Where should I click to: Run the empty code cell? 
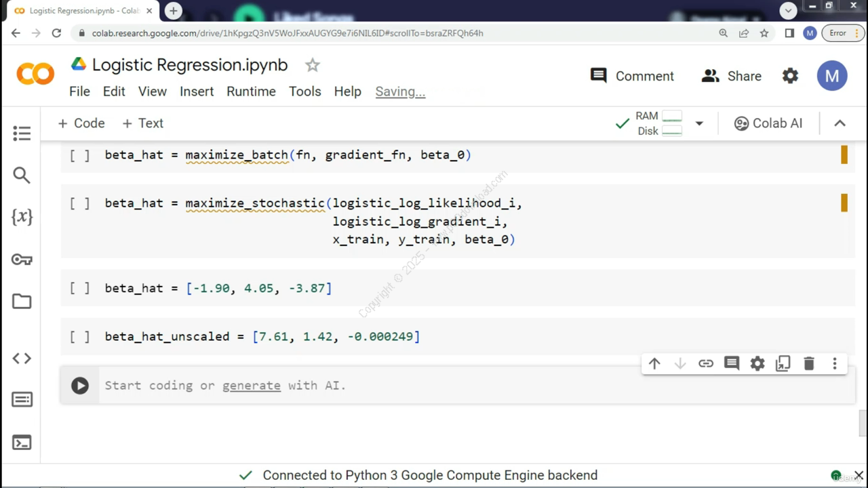[80, 386]
